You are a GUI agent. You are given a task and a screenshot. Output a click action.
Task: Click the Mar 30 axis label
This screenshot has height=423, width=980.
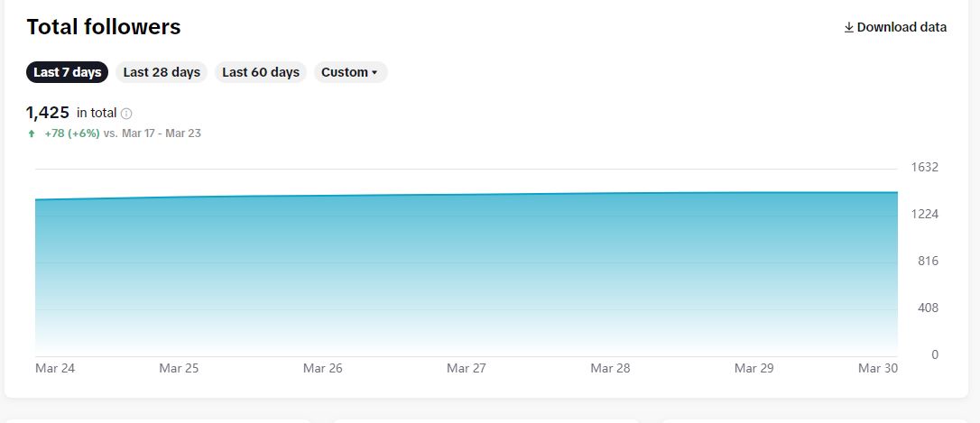coord(878,369)
